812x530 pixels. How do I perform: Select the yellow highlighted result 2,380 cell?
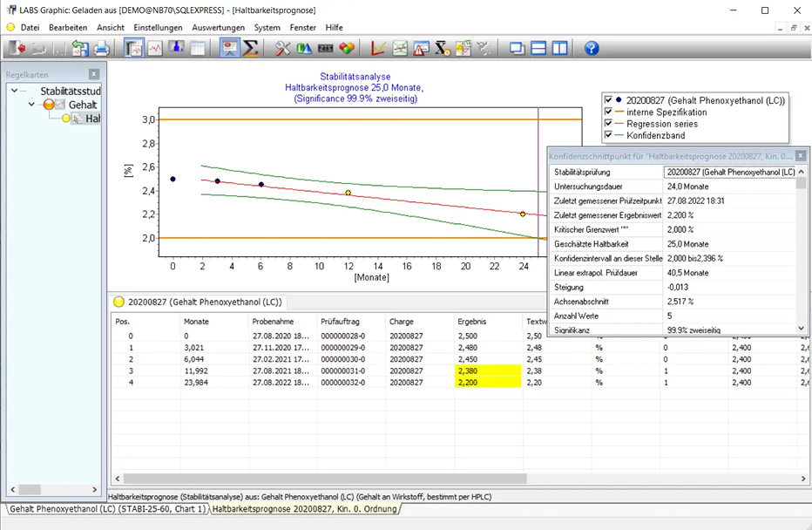[488, 370]
